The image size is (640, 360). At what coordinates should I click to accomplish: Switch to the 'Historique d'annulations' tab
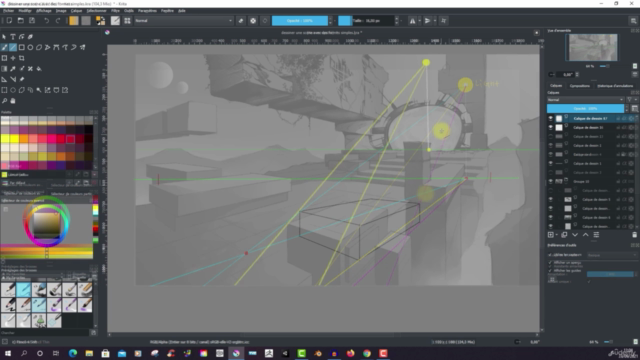[615, 86]
